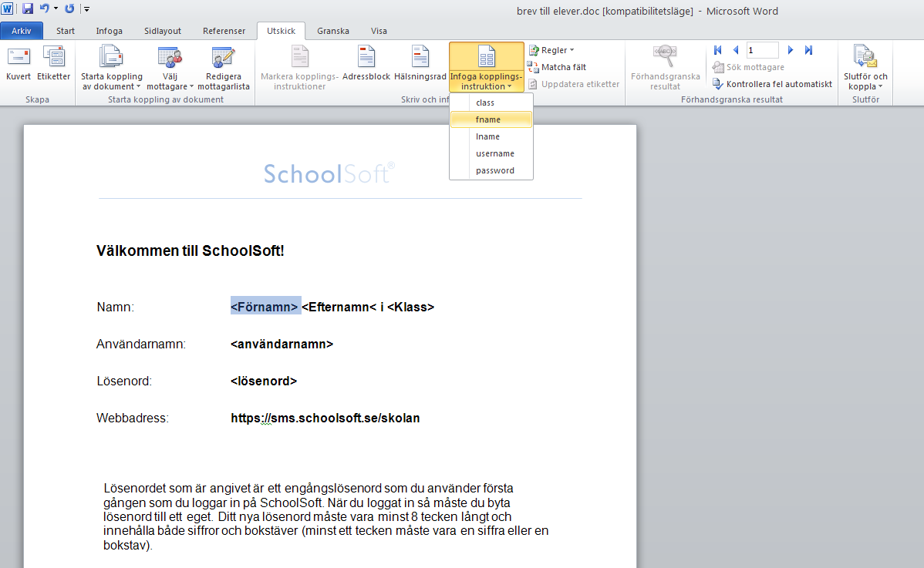Switch to the Start tab
Screen dimensions: 924x568
[66, 31]
